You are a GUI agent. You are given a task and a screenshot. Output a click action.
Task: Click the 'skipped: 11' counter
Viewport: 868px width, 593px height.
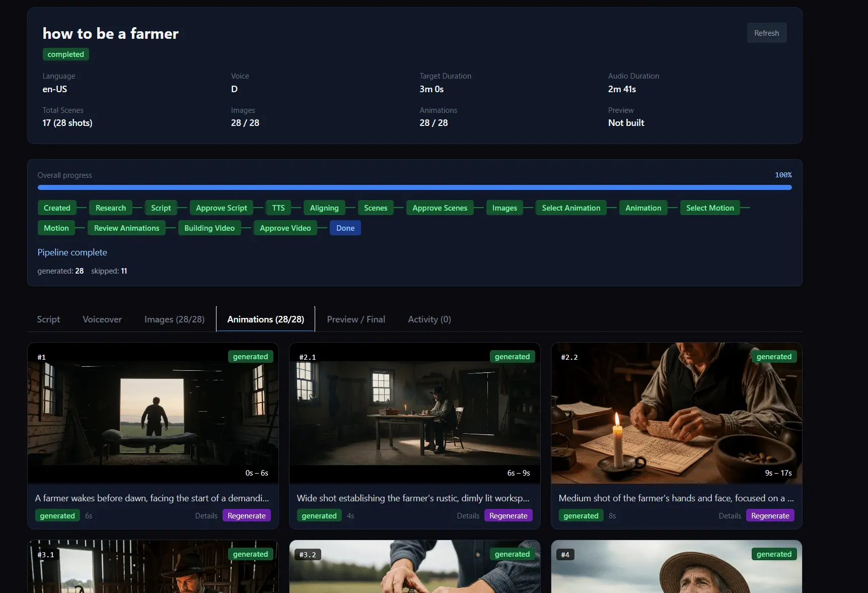[x=109, y=271]
